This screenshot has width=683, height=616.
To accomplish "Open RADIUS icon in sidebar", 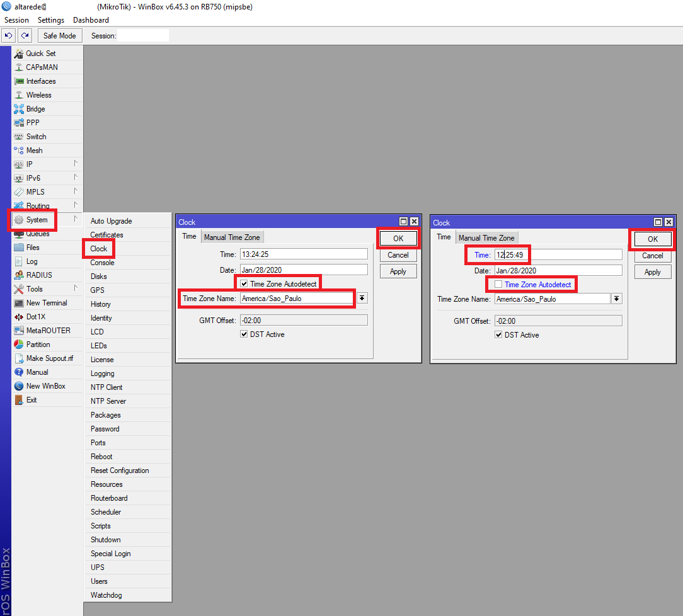I will [x=19, y=275].
